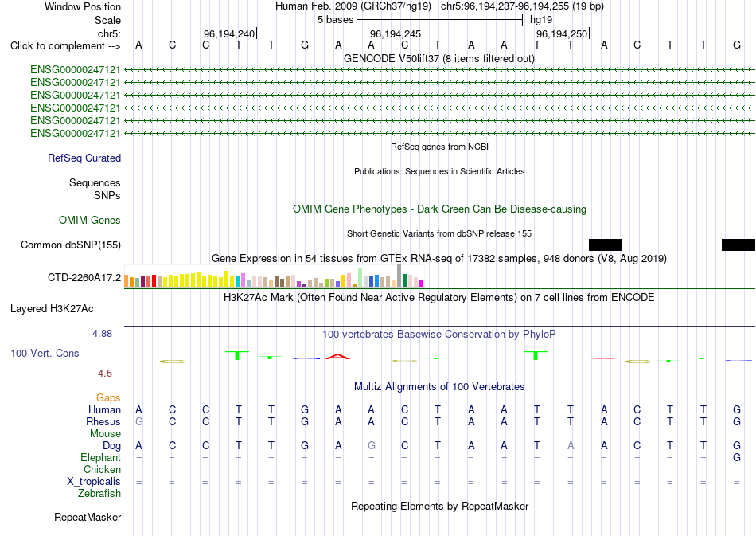Click the 96,194,245 ruler position label
Screen dimensions: 756x536
click(x=396, y=33)
